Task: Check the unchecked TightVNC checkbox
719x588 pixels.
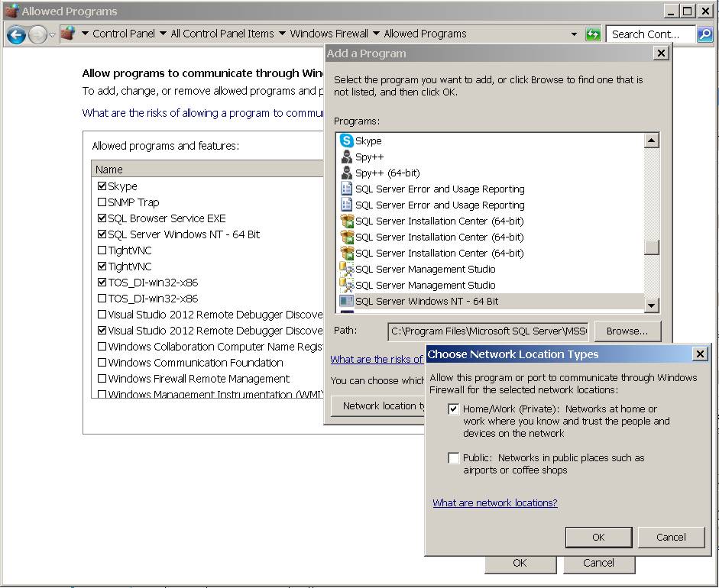Action: (102, 250)
